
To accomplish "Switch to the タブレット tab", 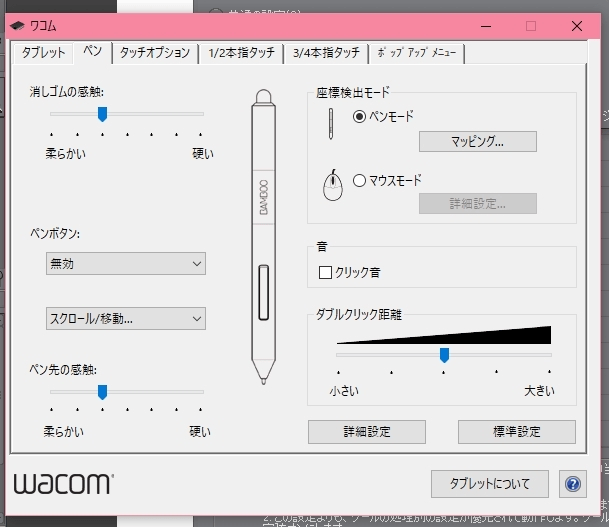I will tap(43, 53).
